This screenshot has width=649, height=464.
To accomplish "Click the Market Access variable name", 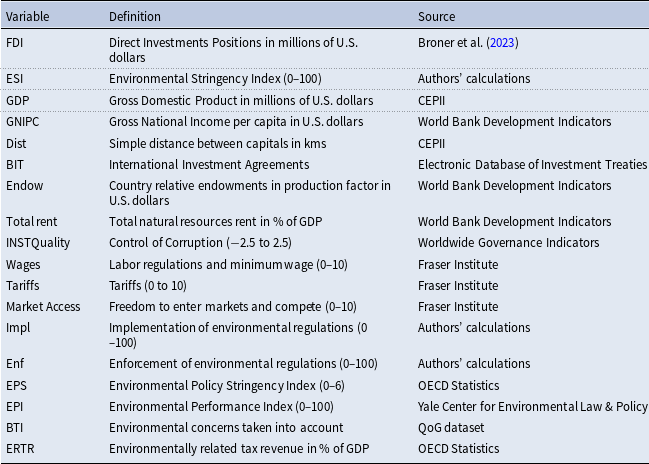I will click(x=40, y=307).
